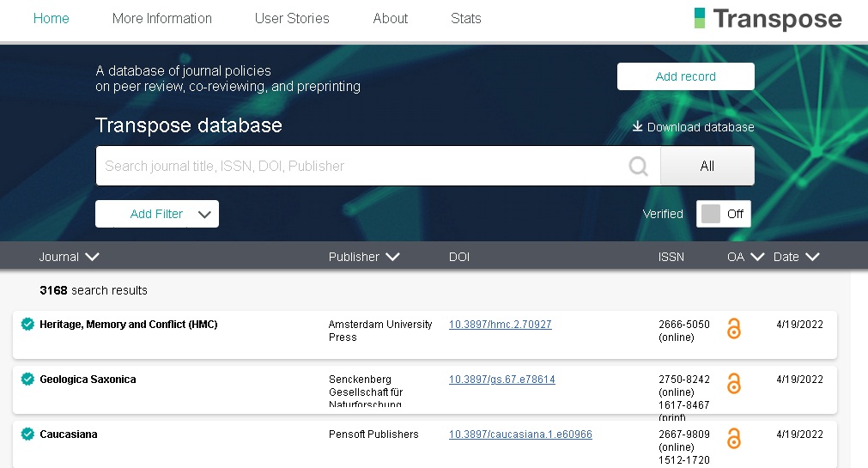868x468 pixels.
Task: Click verified badge for Heritage, Memory and Conflict
Action: pos(27,324)
